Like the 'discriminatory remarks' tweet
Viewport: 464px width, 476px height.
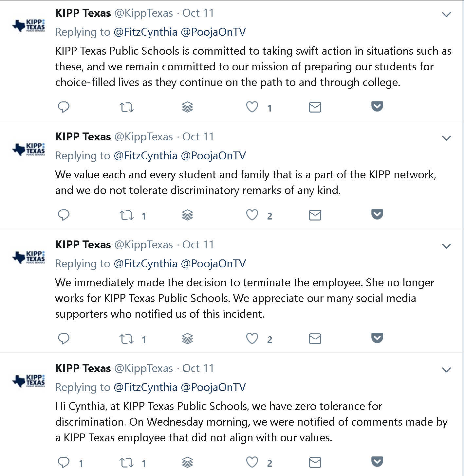pos(252,215)
